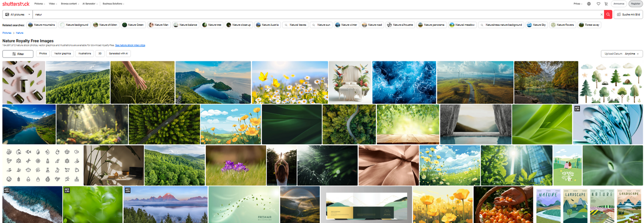The image size is (644, 223).
Task: Clear the search field with the X icon
Action: click(x=601, y=14)
